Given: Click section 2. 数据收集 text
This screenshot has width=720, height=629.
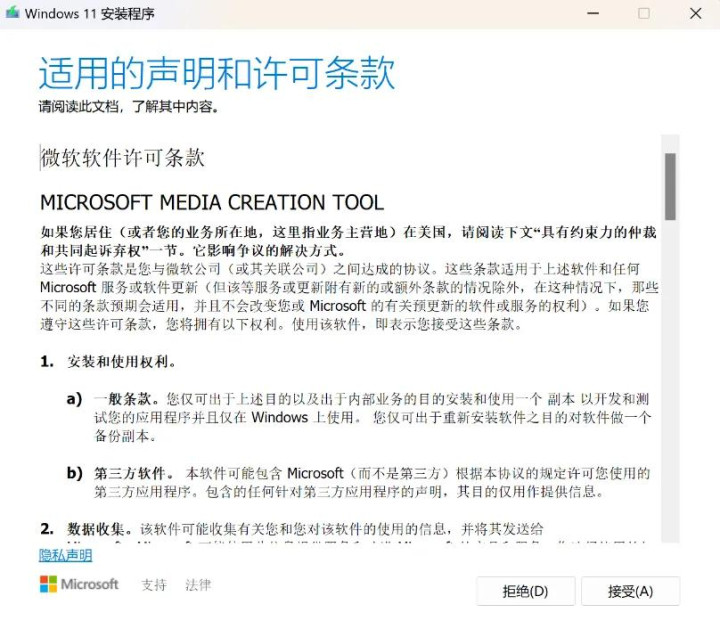Looking at the screenshot, I should click(292, 529).
